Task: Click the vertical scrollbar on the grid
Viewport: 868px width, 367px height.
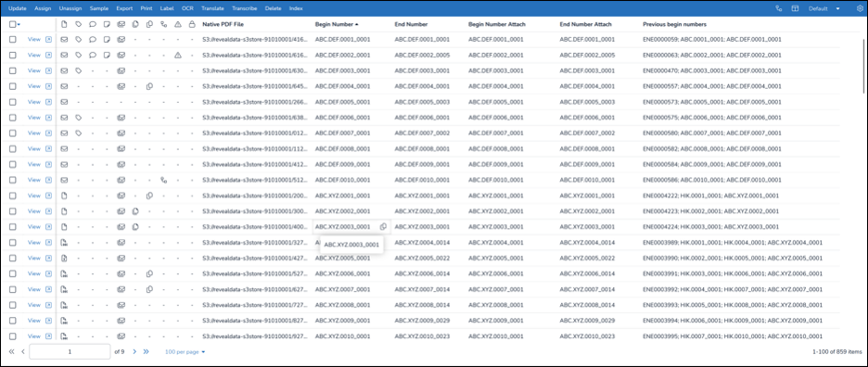Action: 864,67
